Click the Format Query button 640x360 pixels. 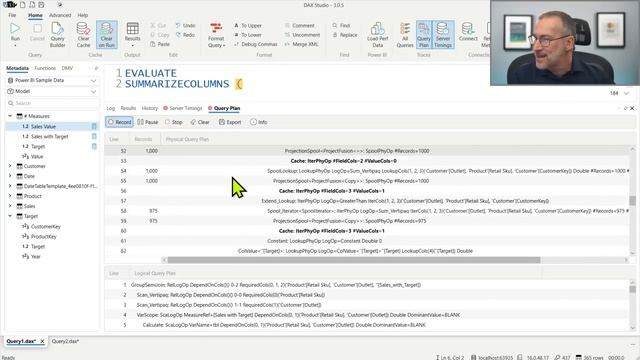(216, 35)
